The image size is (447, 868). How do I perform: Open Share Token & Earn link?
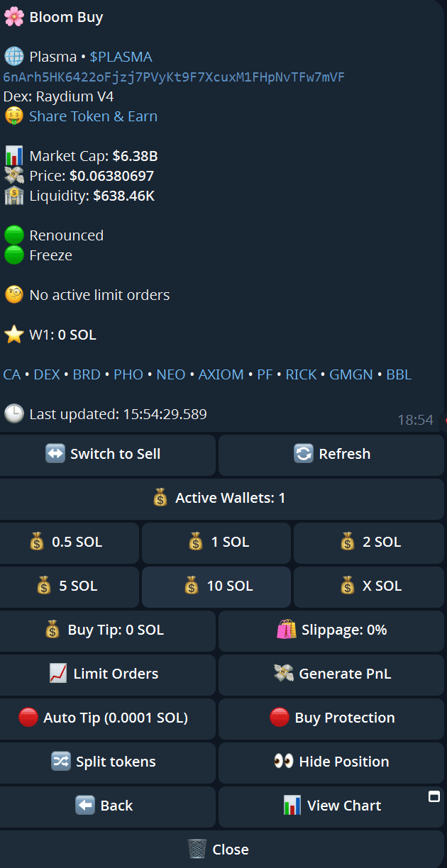(93, 116)
